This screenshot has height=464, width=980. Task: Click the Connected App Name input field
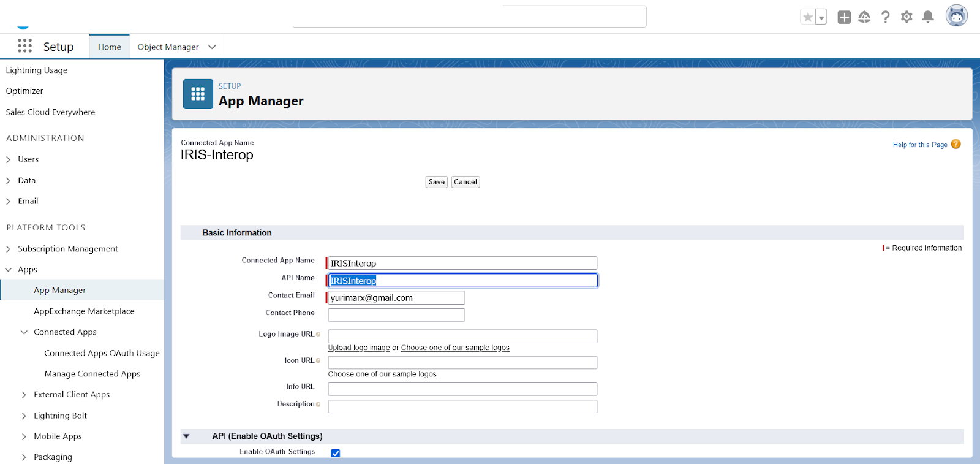(462, 263)
